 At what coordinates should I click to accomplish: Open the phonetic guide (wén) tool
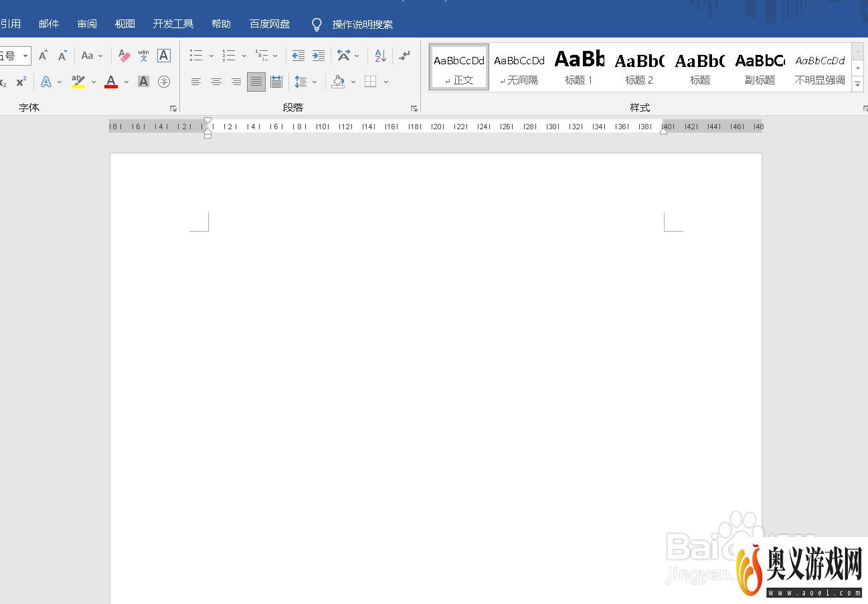(x=143, y=56)
